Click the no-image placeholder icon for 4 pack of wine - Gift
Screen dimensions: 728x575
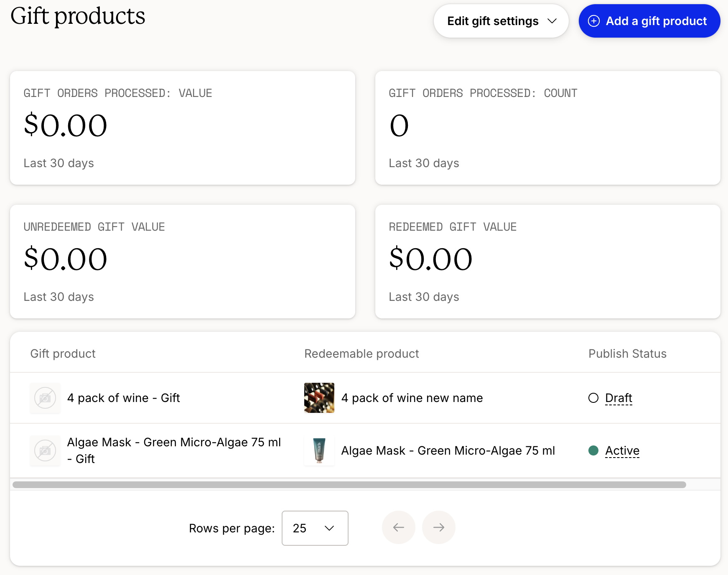click(x=45, y=398)
